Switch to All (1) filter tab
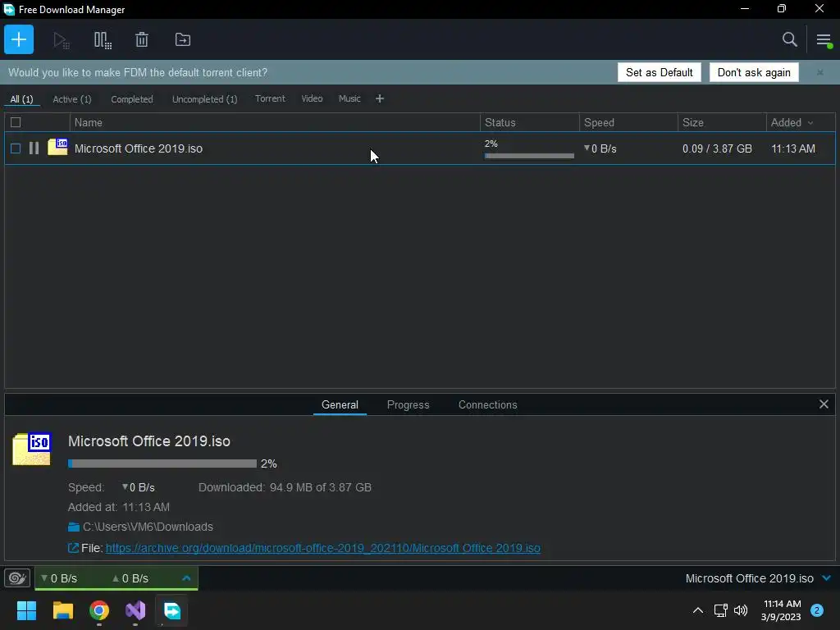840x630 pixels. (x=21, y=99)
